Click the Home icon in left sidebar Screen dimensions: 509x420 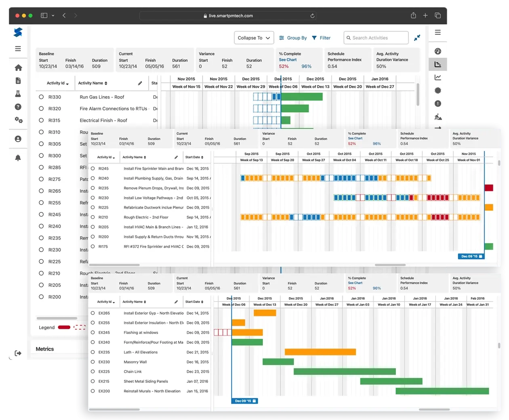point(18,67)
